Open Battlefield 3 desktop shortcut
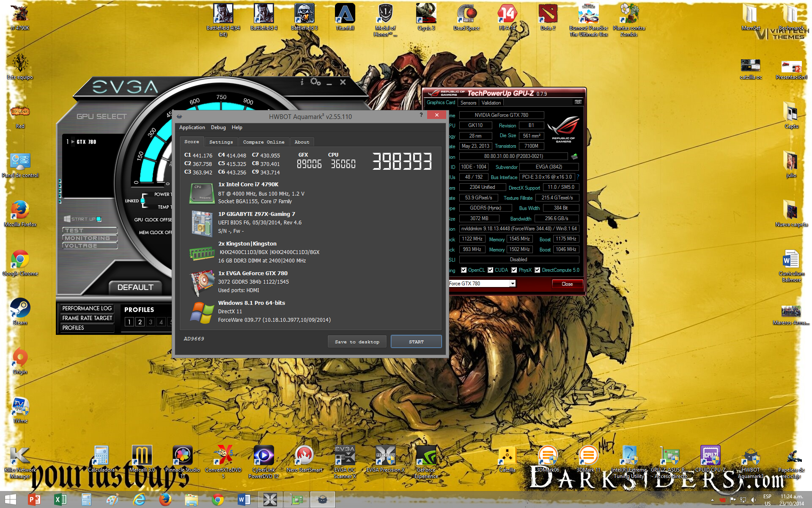 pos(304,17)
